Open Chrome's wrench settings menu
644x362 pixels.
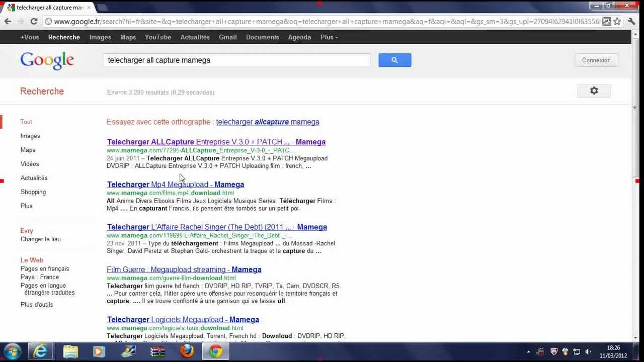(632, 21)
